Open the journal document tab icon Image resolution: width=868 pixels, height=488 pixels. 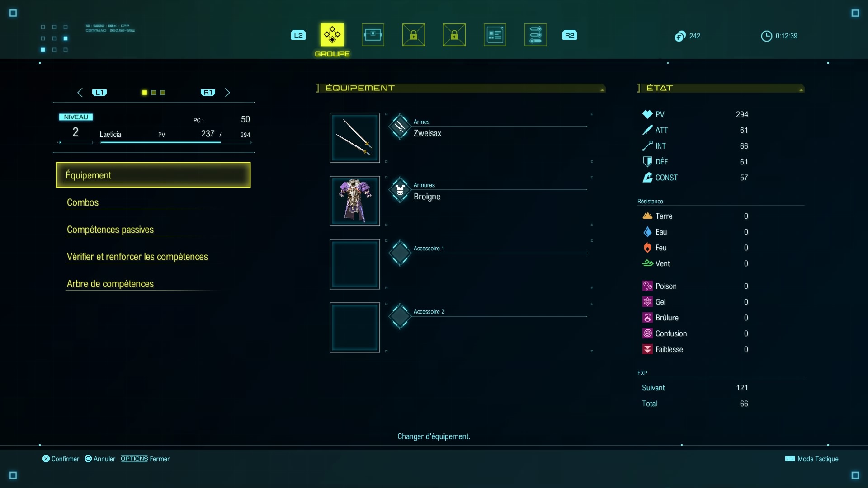pos(495,35)
